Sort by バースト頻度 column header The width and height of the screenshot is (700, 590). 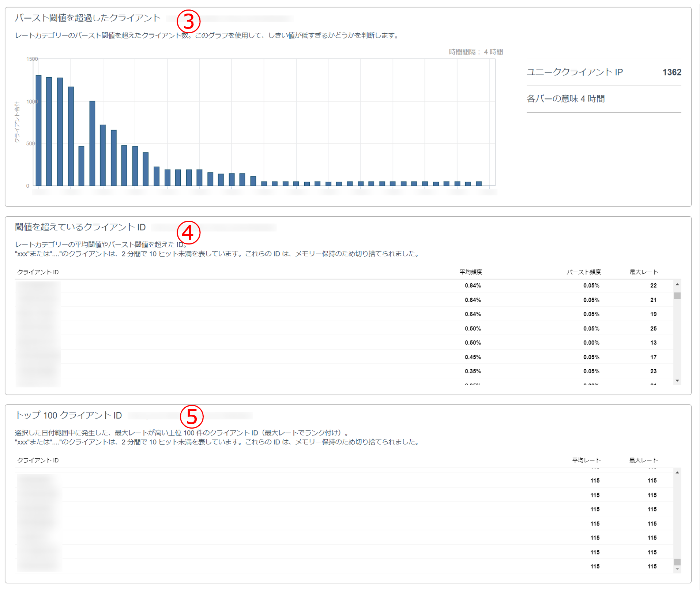click(x=584, y=272)
